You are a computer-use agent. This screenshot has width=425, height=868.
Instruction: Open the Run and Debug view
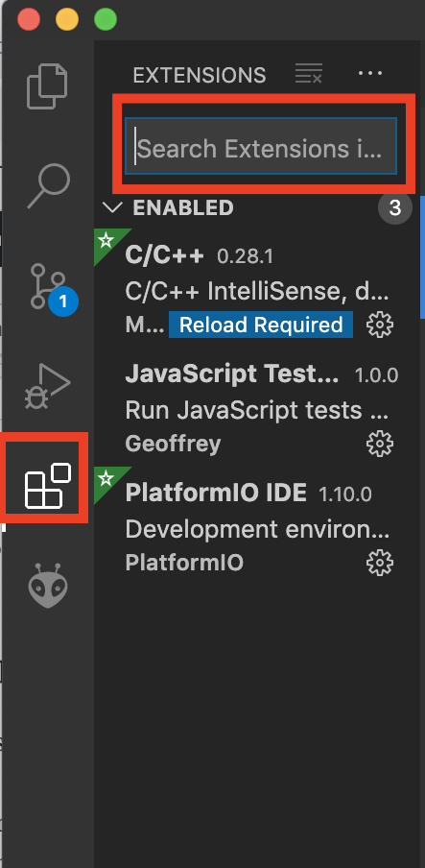click(48, 386)
